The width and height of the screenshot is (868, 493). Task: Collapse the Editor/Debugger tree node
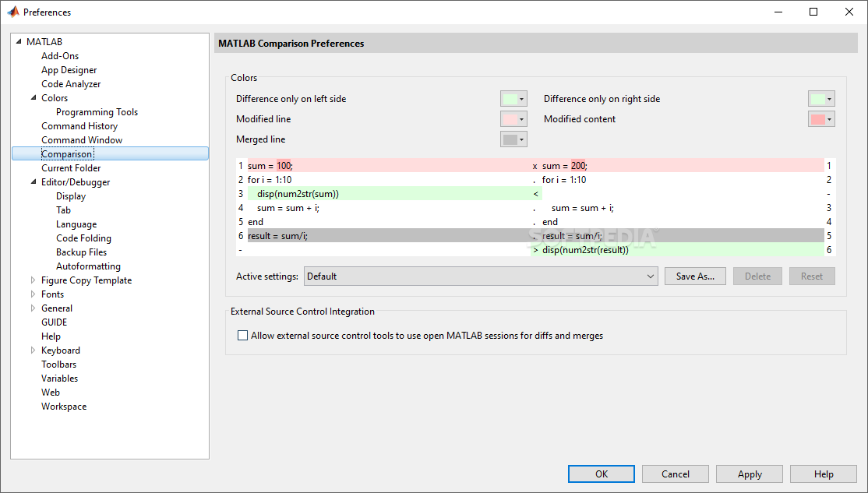tap(34, 182)
